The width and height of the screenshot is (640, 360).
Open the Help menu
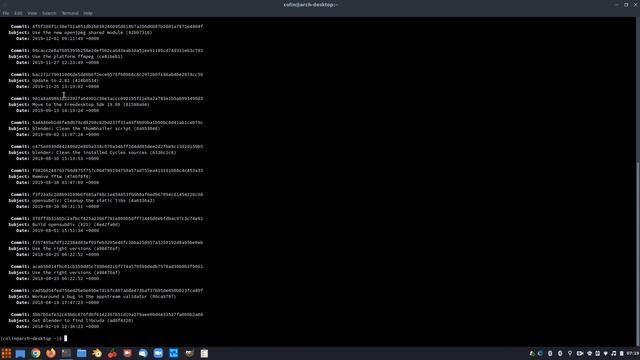(x=88, y=13)
